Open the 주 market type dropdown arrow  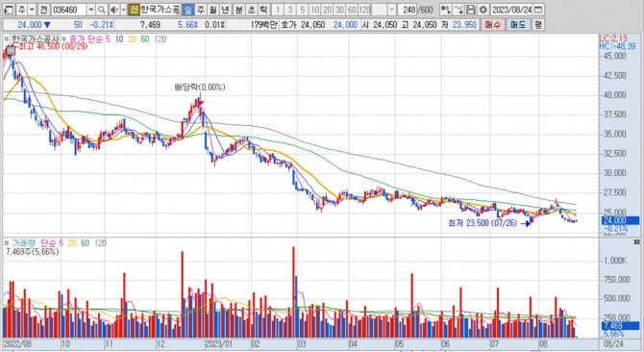[x=32, y=10]
